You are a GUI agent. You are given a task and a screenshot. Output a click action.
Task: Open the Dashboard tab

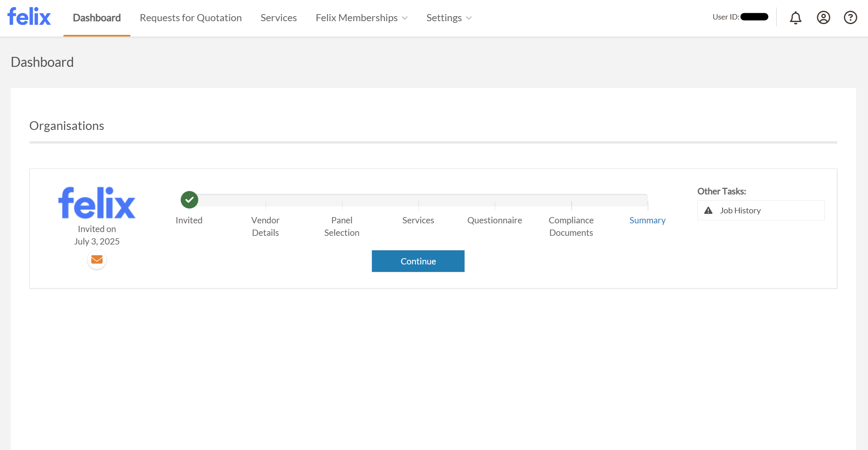tap(97, 18)
